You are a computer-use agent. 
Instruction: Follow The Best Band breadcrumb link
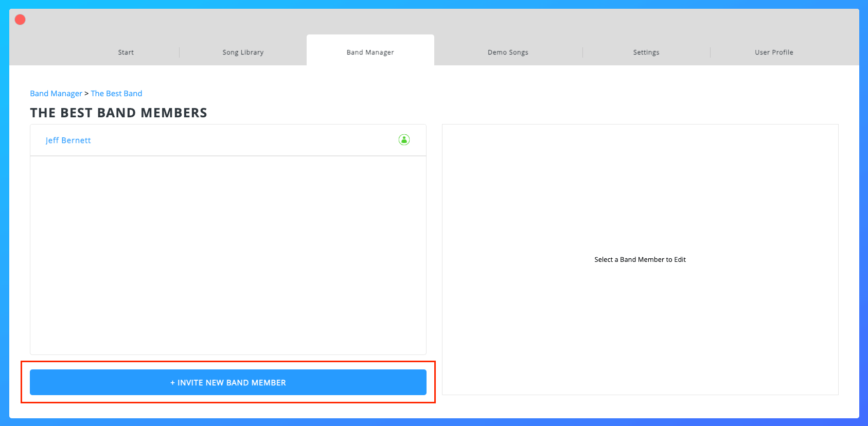[116, 94]
